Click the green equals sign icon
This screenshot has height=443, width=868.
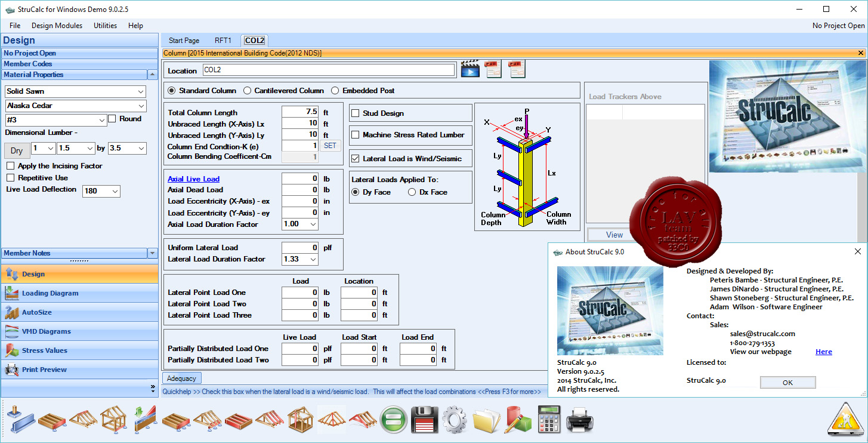pos(393,420)
